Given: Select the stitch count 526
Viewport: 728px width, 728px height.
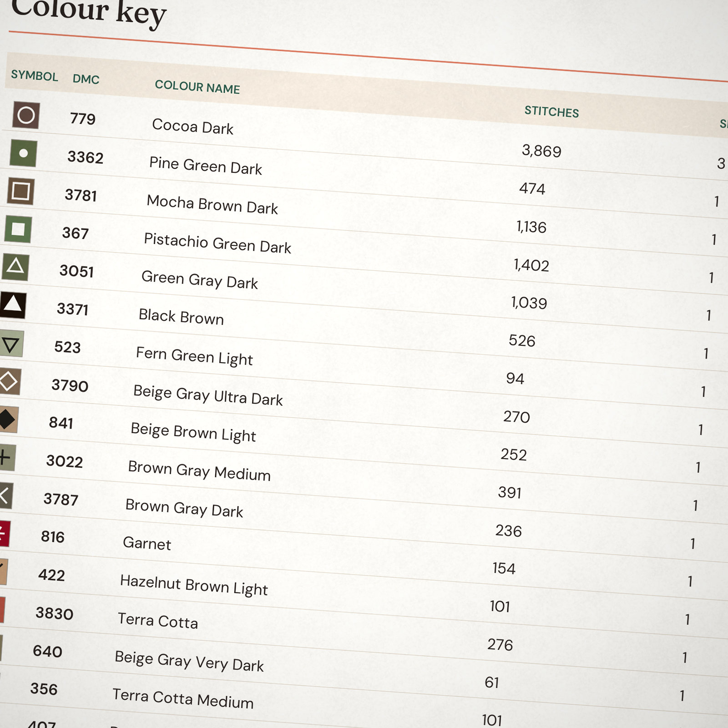Looking at the screenshot, I should [522, 341].
